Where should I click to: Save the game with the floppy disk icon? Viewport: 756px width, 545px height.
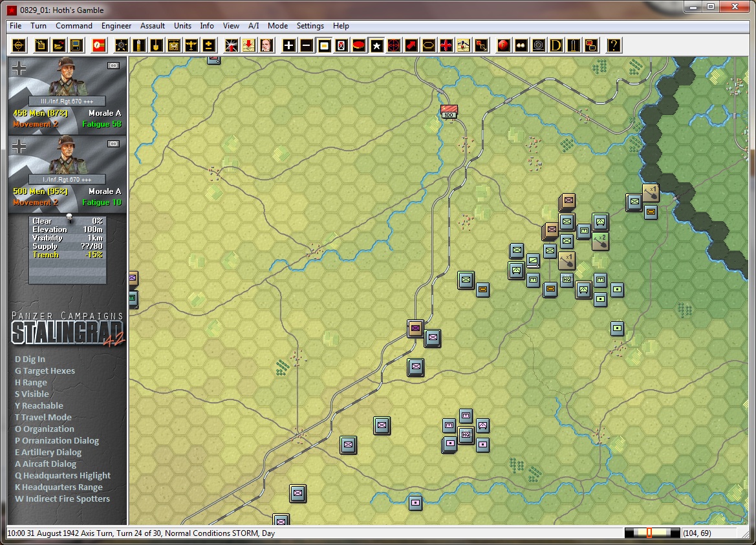click(76, 45)
